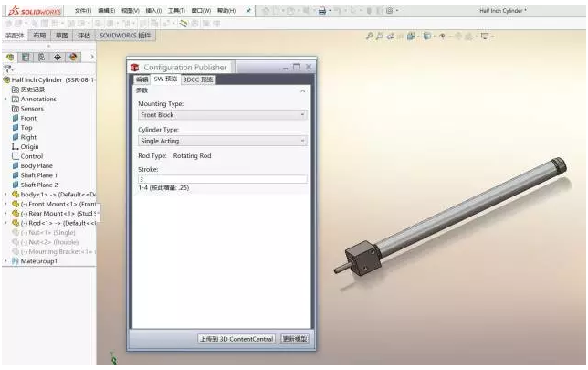This screenshot has width=588, height=370.
Task: Click the Zoom to Area icon
Action: 380,36
